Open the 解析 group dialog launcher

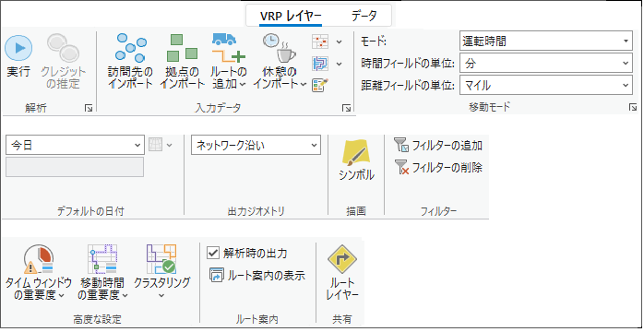[x=89, y=108]
